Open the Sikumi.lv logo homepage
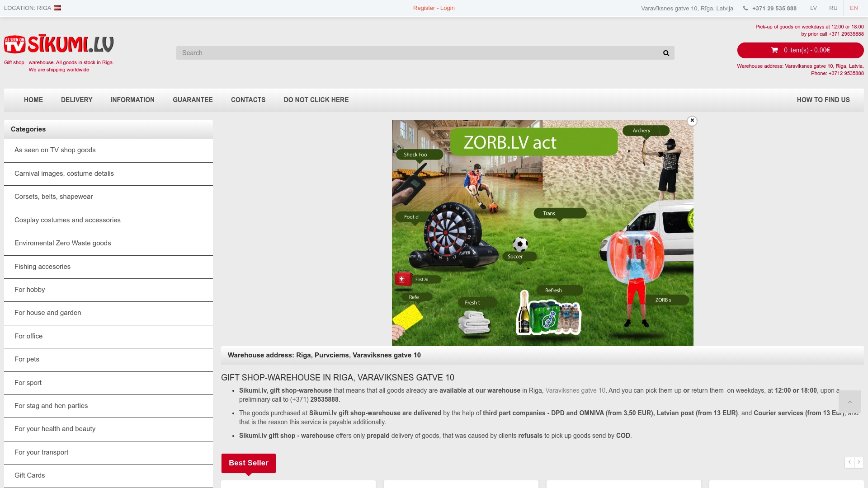 pos(59,44)
